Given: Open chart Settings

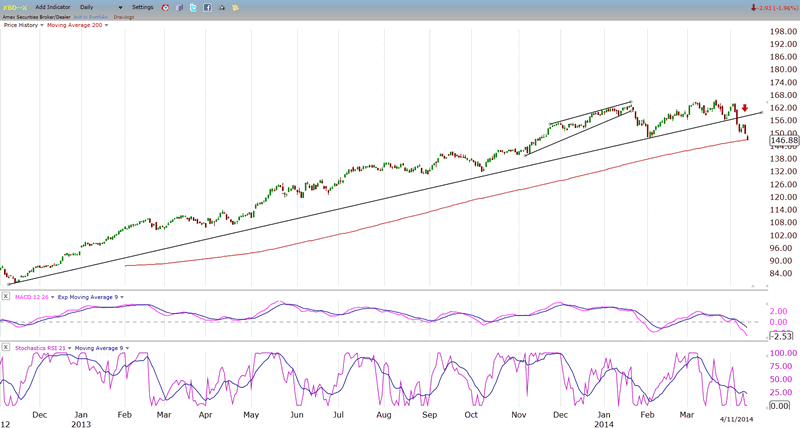Looking at the screenshot, I should pos(142,7).
